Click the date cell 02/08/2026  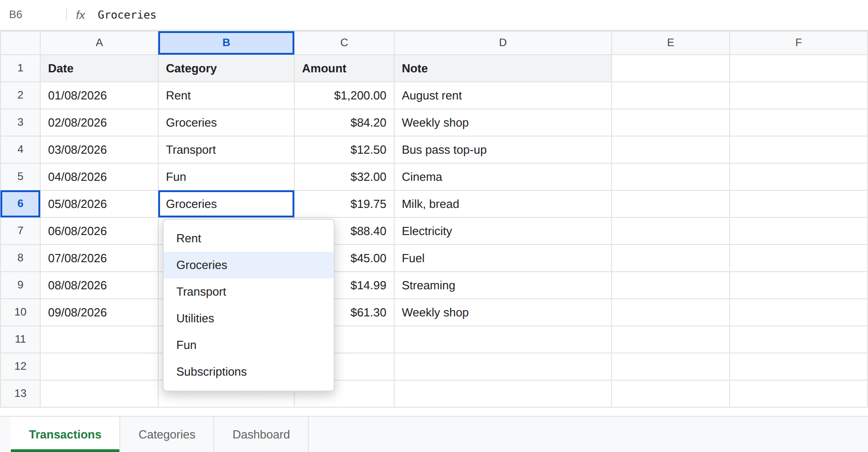(99, 122)
